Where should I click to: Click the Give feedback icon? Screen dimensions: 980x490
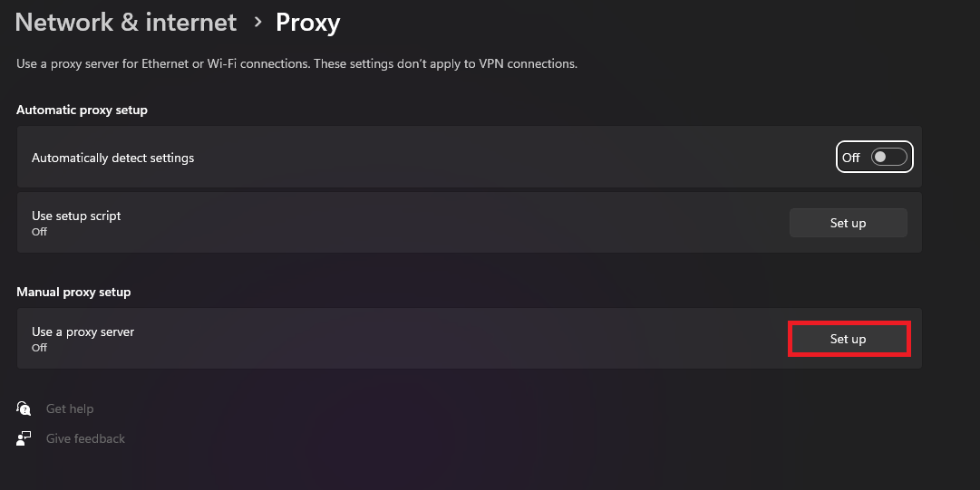coord(24,438)
